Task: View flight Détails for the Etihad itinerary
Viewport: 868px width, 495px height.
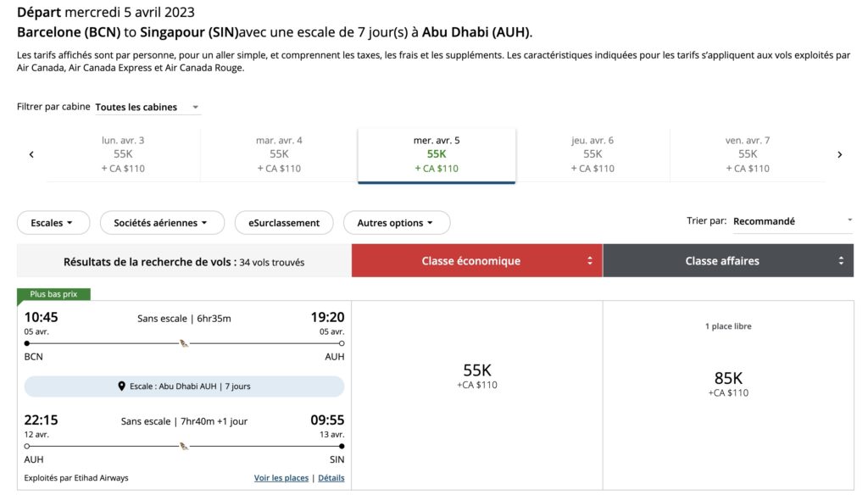Action: (x=331, y=477)
